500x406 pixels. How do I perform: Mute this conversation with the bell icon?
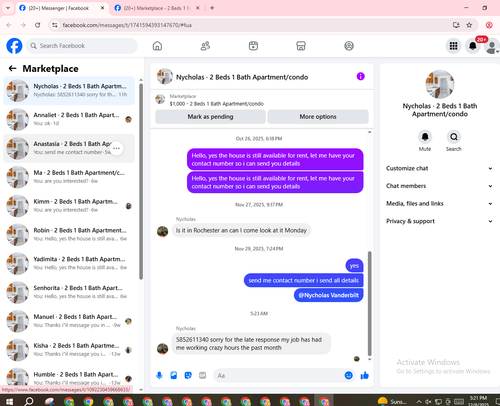click(425, 137)
